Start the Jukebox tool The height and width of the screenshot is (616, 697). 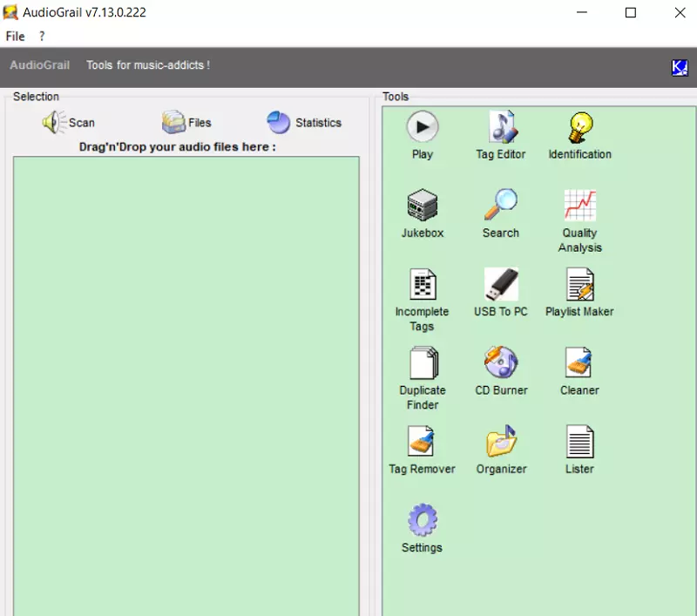423,206
